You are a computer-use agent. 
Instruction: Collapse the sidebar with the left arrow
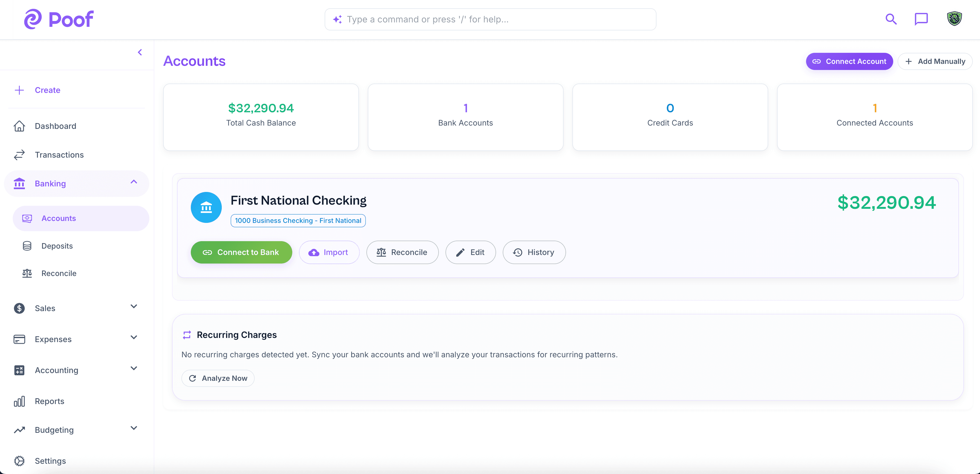pos(140,52)
